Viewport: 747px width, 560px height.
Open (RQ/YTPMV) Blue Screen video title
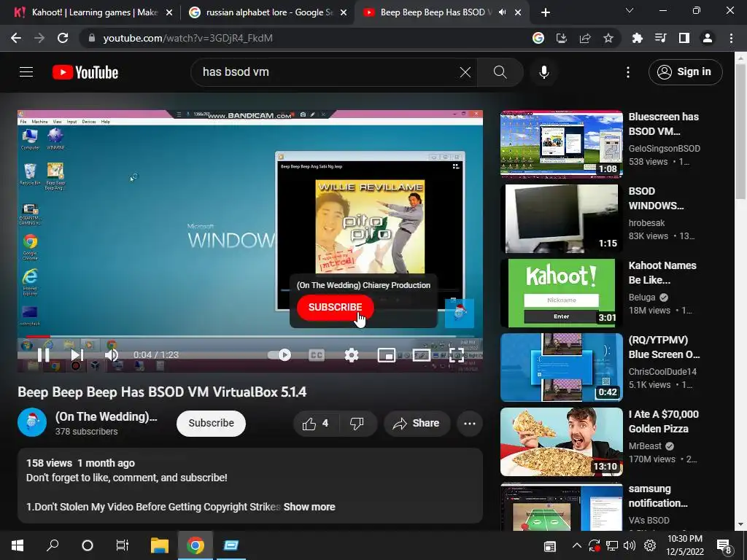click(664, 347)
